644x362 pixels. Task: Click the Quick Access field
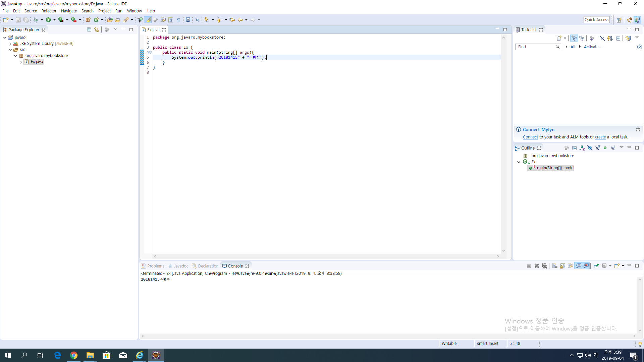(596, 20)
